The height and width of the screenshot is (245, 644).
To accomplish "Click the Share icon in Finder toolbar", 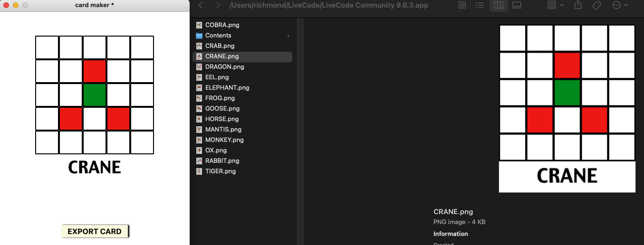I will [x=578, y=5].
